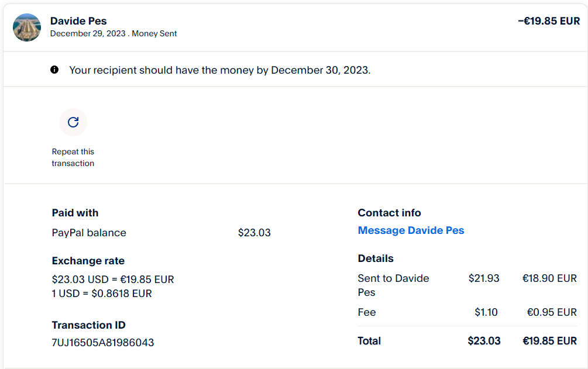Click the recipient should have money notice
Screen dimensions: 588x369
click(x=219, y=70)
